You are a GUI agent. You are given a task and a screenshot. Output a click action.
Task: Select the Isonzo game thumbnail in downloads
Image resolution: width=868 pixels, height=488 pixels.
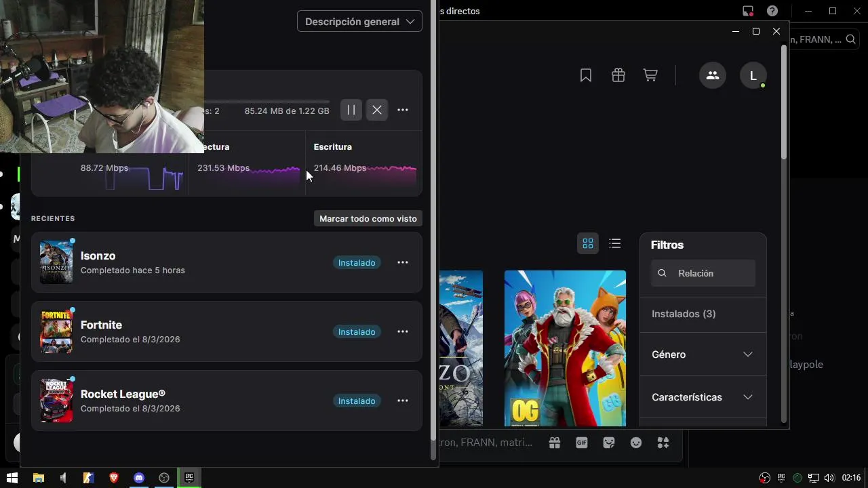pos(56,262)
